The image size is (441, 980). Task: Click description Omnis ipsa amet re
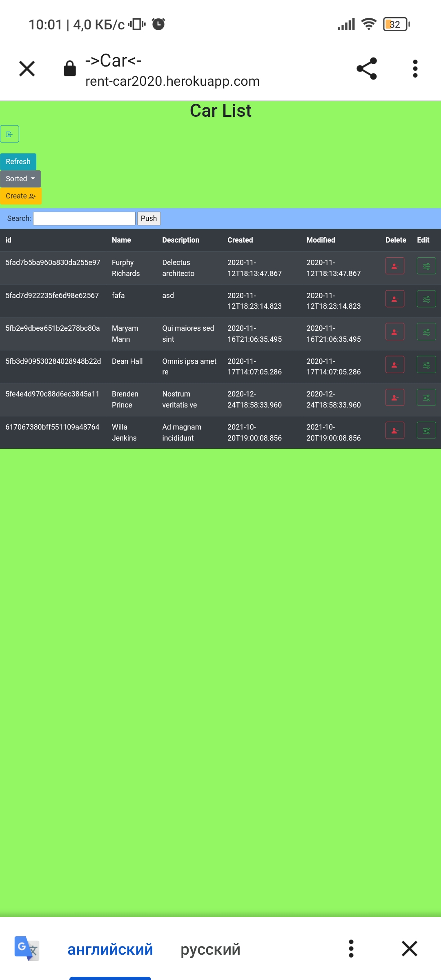[x=189, y=367]
